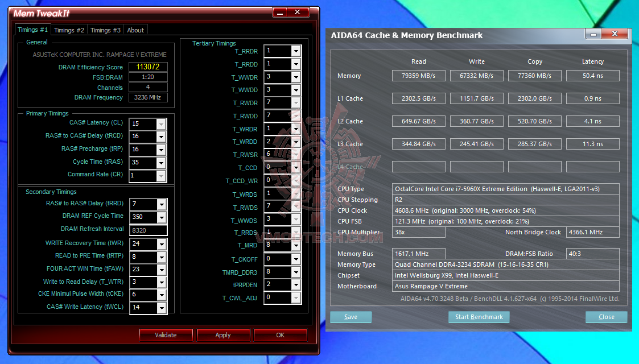
Task: Click Memory Read result 79359 MB/s
Action: [x=419, y=76]
